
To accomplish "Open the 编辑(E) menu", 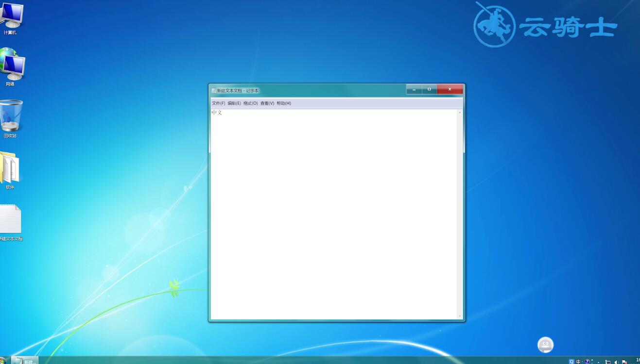I will tap(234, 103).
